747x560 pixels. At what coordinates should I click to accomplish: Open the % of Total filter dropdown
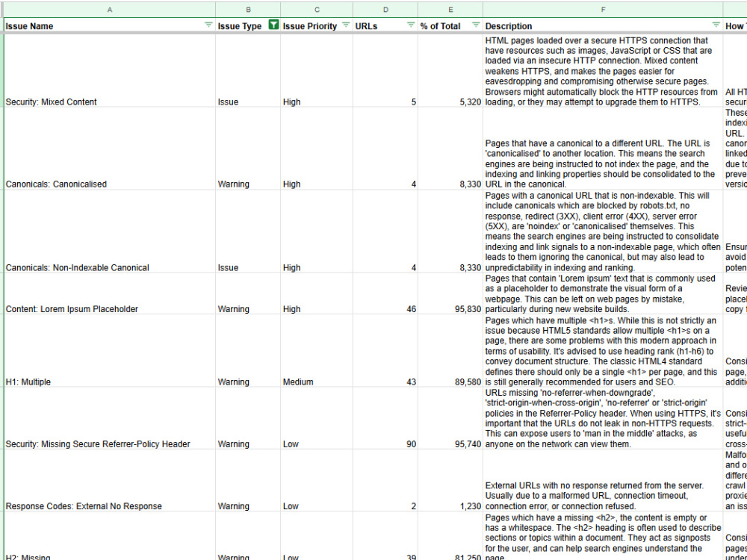click(x=475, y=25)
